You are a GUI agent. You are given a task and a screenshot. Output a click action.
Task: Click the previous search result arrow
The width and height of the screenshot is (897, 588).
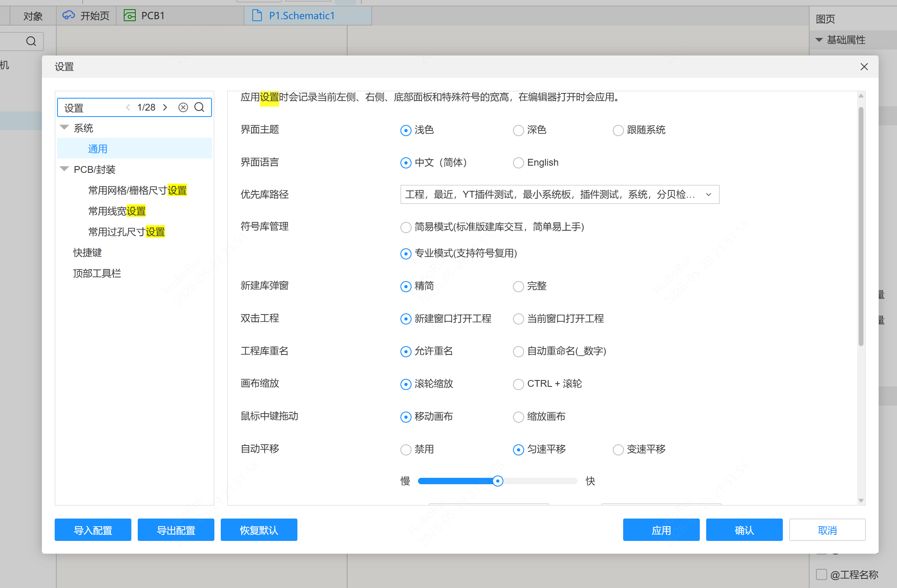coord(128,107)
